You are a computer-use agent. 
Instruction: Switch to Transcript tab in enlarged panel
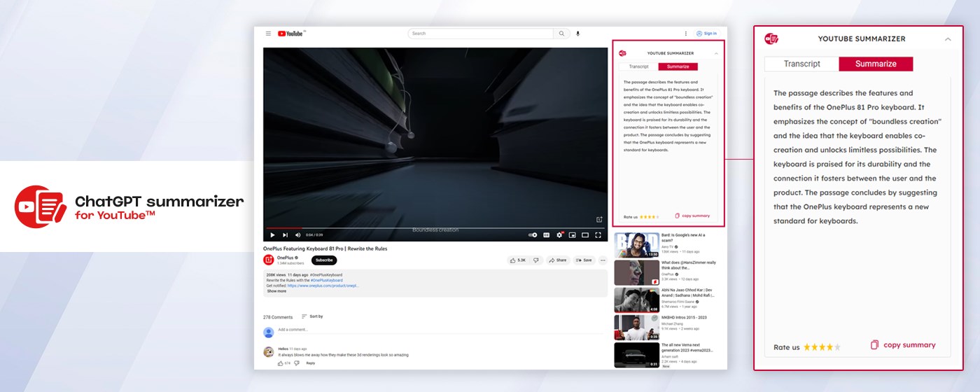coord(802,64)
